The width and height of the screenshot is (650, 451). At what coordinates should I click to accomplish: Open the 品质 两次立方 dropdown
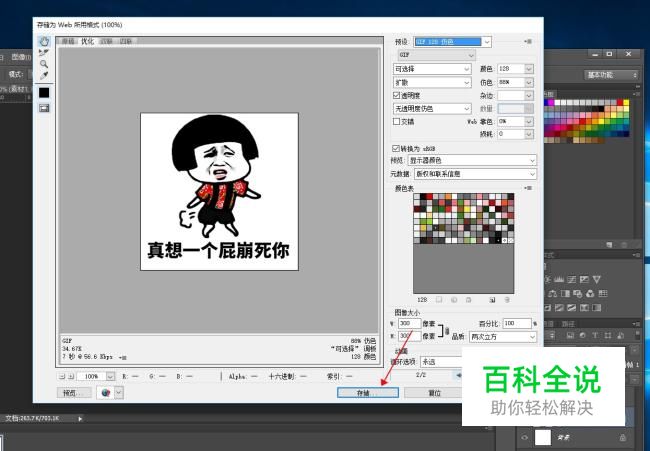[x=503, y=337]
